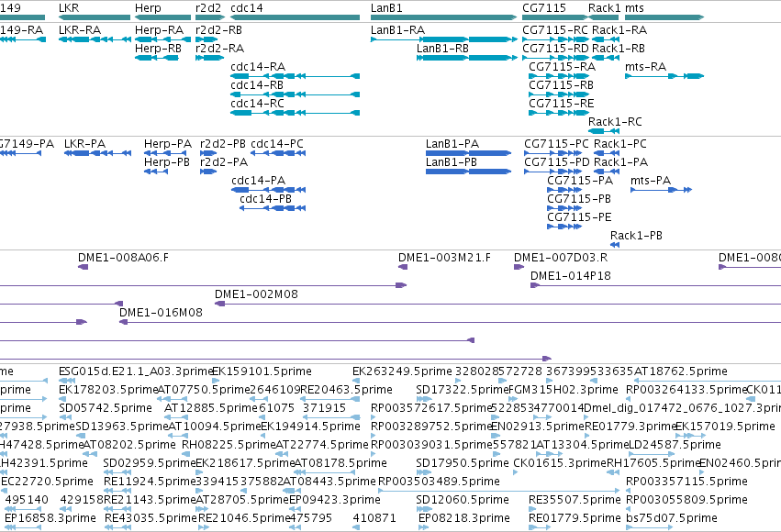Click BAC clone label DME1-002M08
Viewport: 781px width, 532px height.
tap(257, 294)
